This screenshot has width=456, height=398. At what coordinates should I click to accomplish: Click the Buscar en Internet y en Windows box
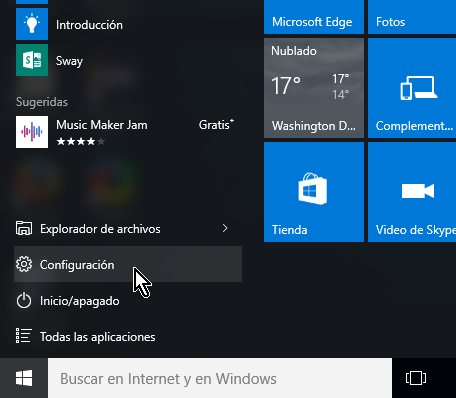tap(220, 378)
